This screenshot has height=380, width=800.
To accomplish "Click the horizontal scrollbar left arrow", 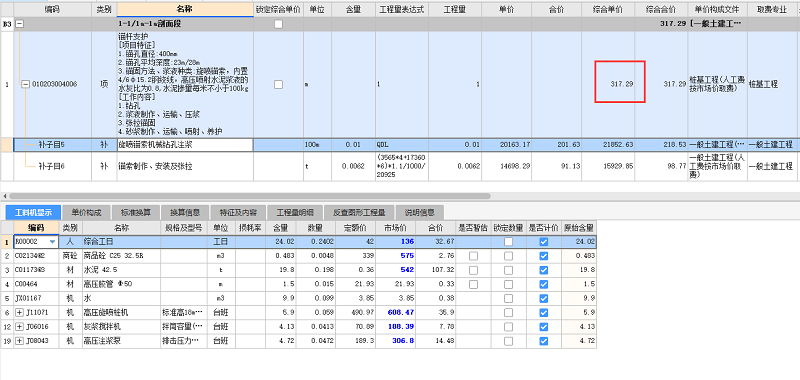I will [x=5, y=196].
